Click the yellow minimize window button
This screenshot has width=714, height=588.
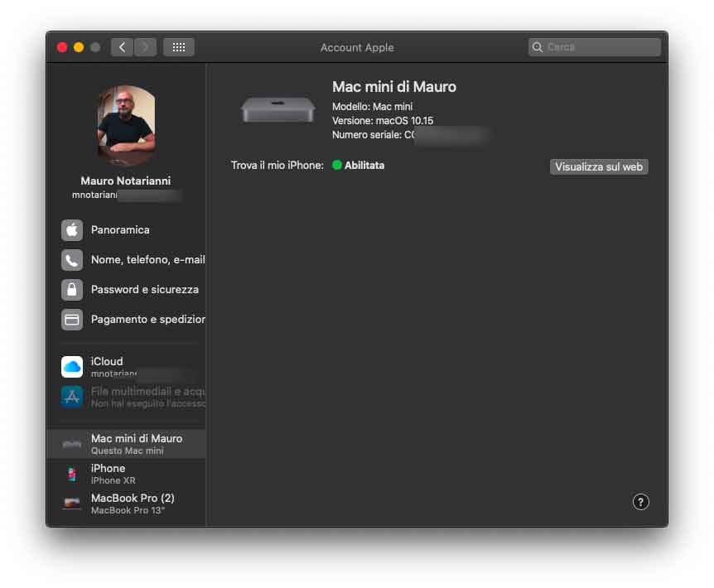click(x=79, y=47)
